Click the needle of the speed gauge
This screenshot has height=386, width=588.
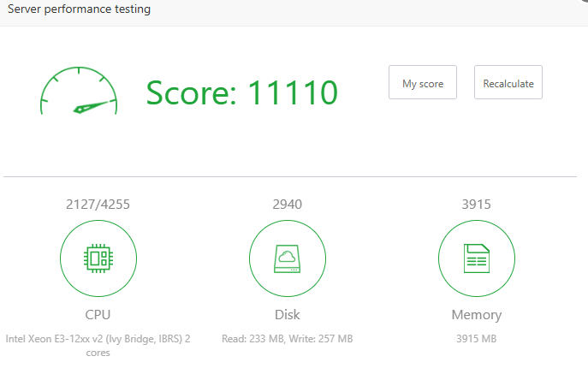94,107
